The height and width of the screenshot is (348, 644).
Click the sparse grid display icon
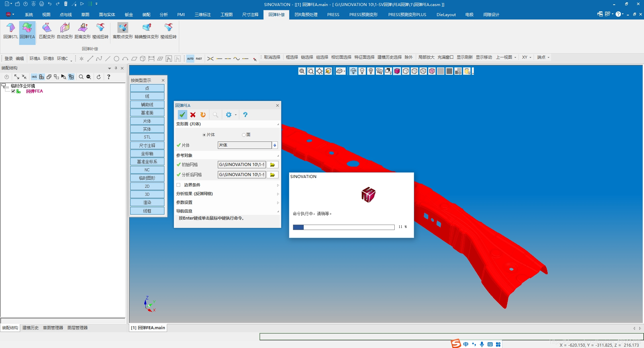click(441, 71)
